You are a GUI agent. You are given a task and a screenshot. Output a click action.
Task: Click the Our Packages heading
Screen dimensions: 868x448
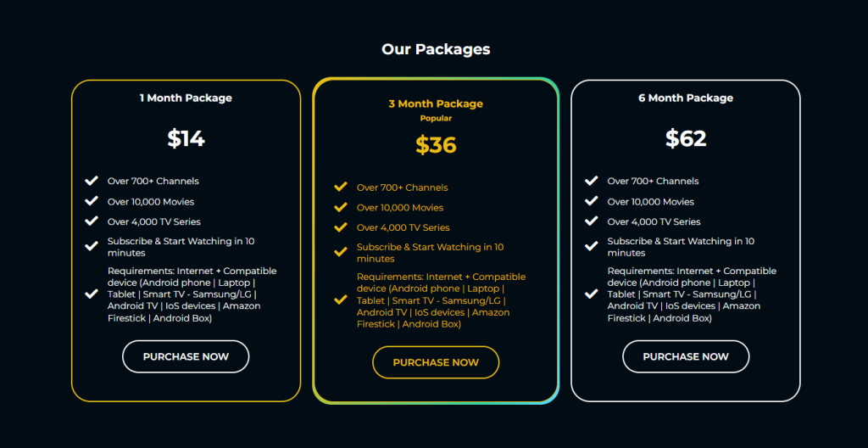[x=436, y=49]
